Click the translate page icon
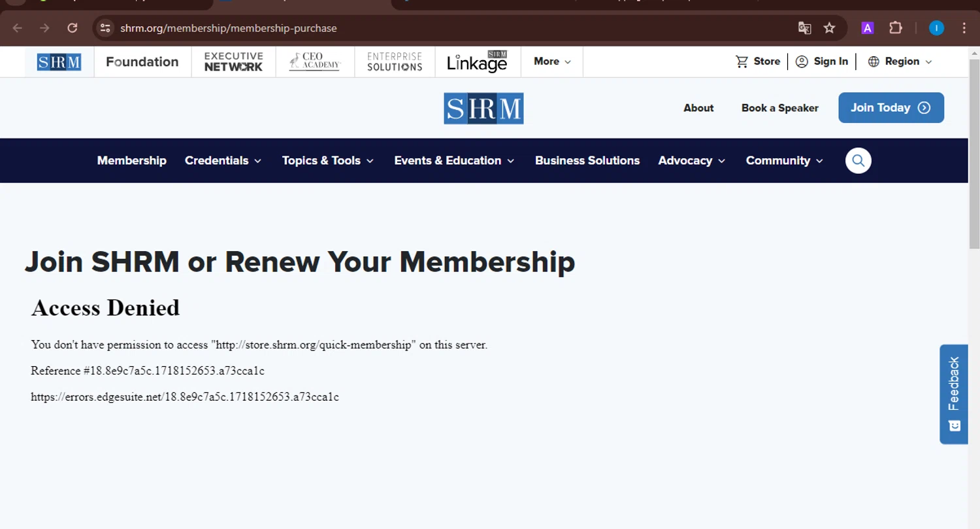Image resolution: width=980 pixels, height=529 pixels. 805,28
